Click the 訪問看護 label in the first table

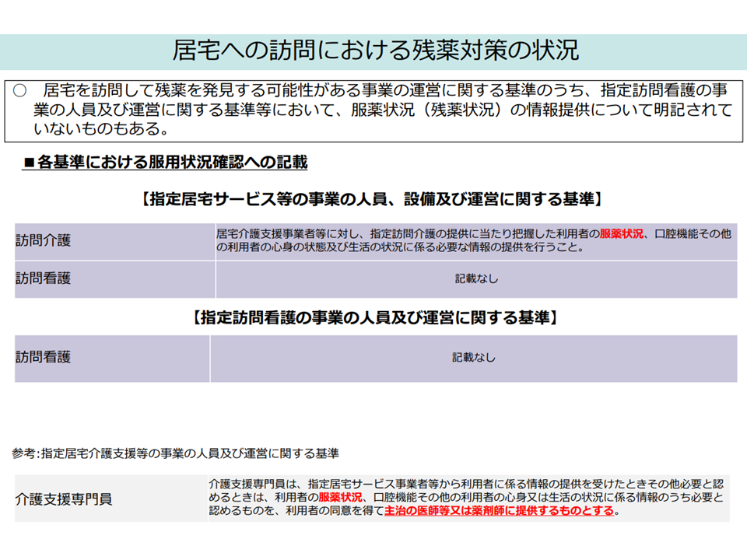coord(43,278)
